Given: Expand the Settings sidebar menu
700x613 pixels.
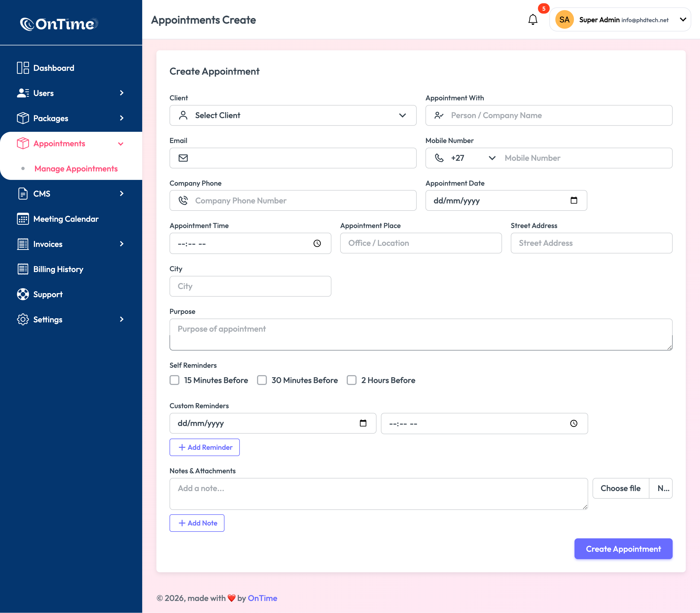Looking at the screenshot, I should (x=122, y=319).
